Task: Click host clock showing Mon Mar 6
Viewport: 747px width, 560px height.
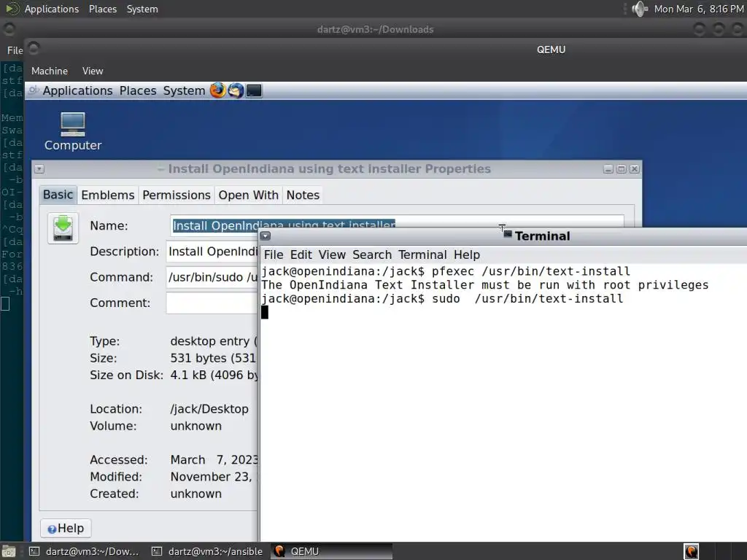Action: (699, 9)
